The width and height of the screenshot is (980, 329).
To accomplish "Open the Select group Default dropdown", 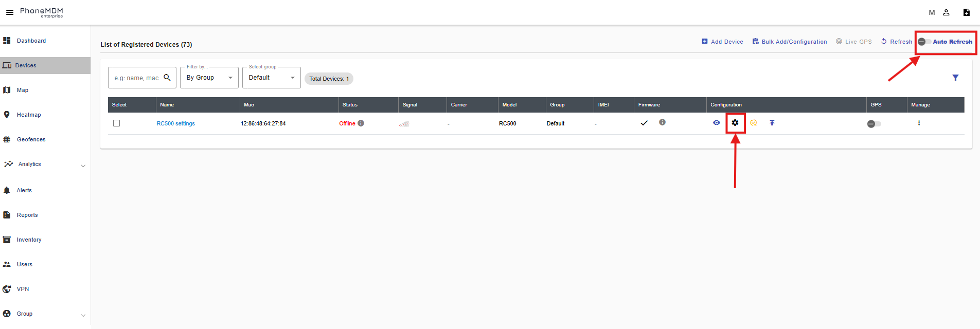I will 271,78.
